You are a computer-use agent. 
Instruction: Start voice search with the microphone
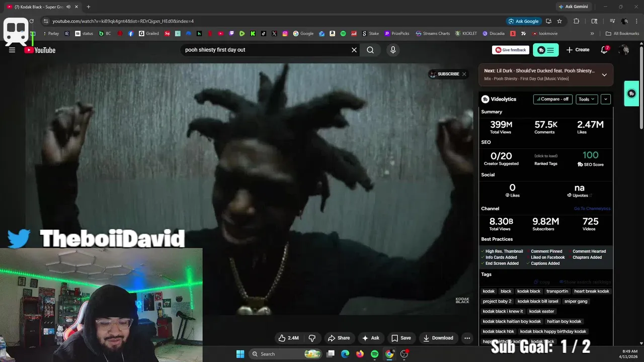(x=393, y=50)
